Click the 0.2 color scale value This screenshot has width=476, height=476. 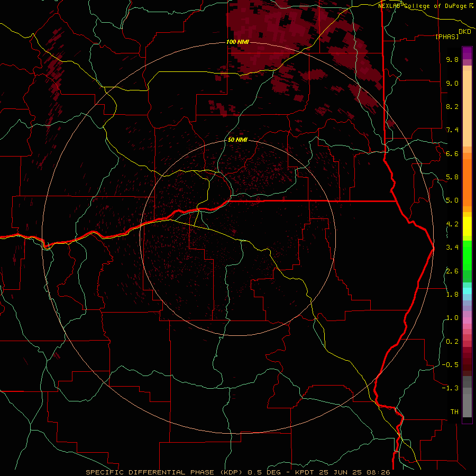click(452, 342)
